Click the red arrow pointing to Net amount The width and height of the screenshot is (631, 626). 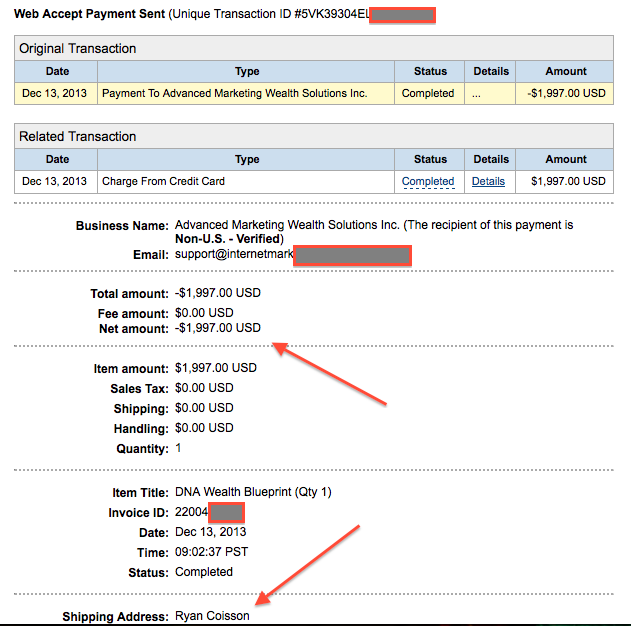(330, 375)
